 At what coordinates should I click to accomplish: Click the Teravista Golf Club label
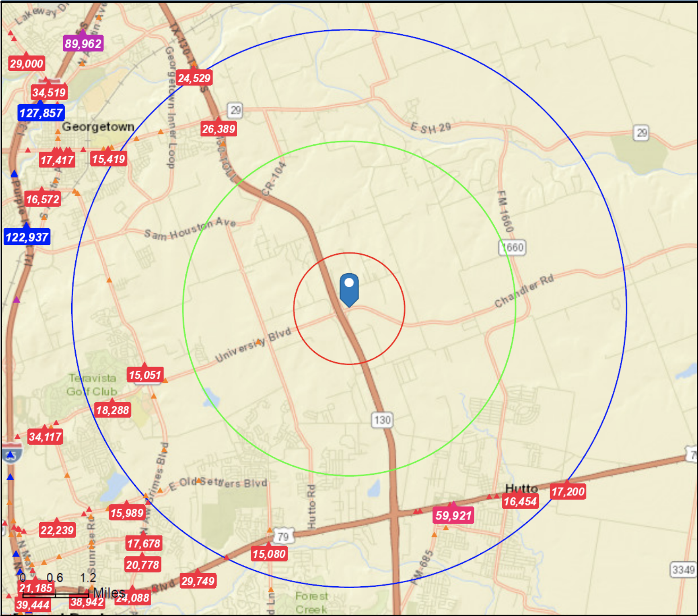point(92,385)
